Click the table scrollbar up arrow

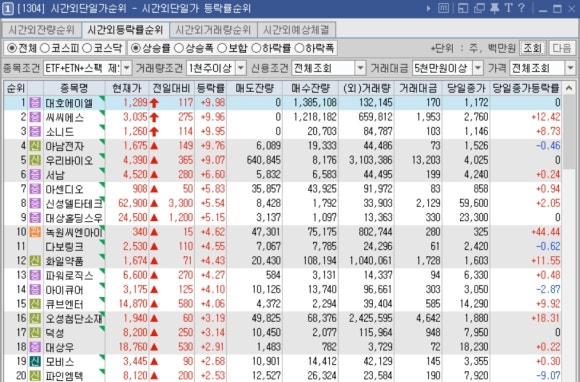(569, 88)
